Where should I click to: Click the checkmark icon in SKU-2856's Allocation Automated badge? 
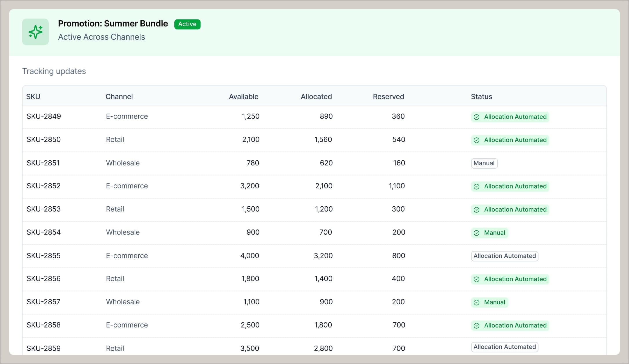476,279
